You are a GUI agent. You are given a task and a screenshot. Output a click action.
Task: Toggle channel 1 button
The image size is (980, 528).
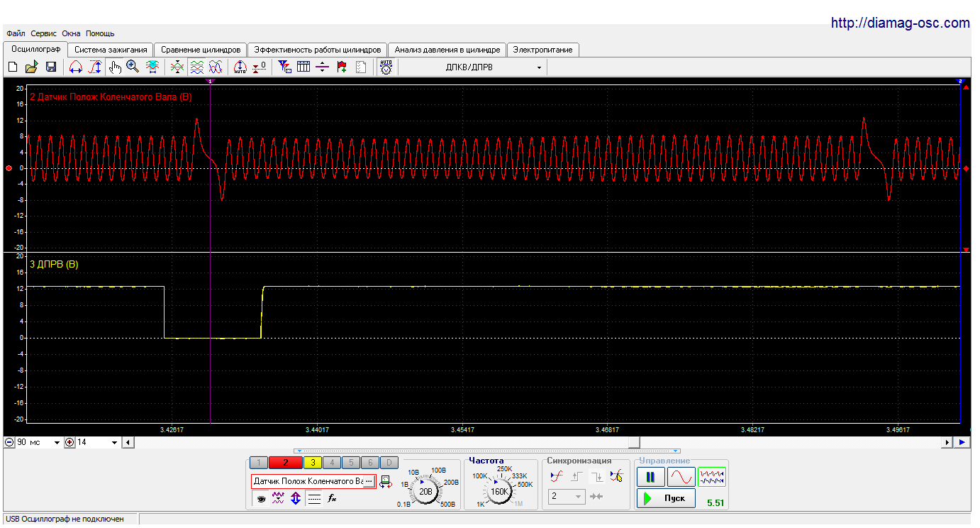click(259, 463)
